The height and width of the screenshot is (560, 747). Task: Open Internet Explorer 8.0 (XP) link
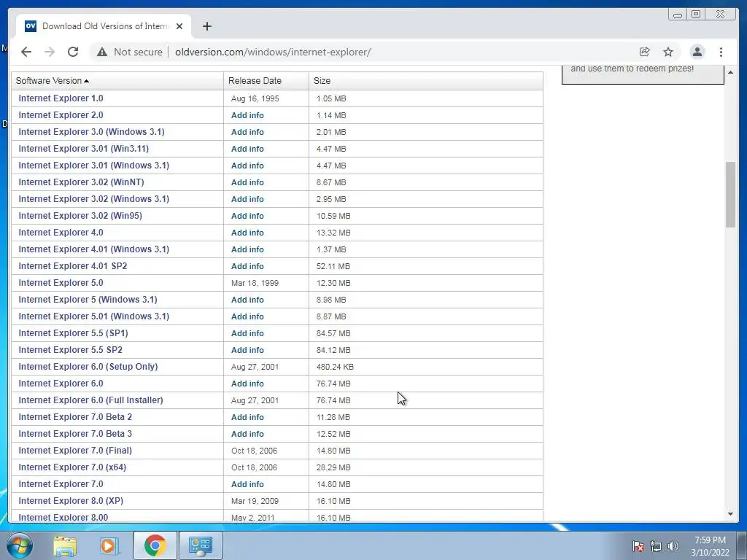click(71, 500)
